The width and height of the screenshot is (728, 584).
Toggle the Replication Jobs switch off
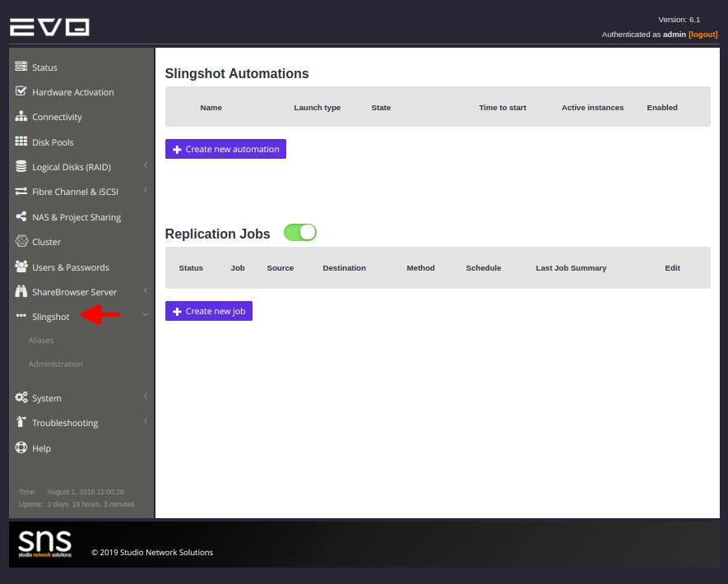tap(300, 233)
